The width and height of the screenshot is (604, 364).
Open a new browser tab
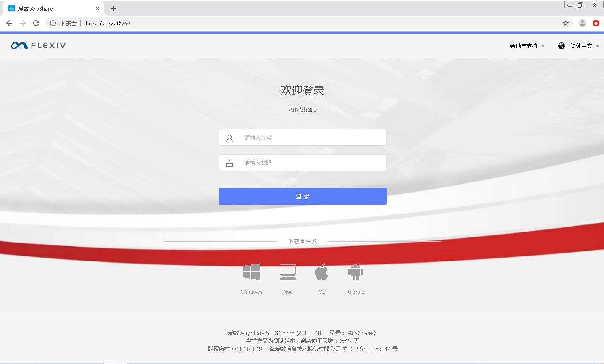pos(113,8)
